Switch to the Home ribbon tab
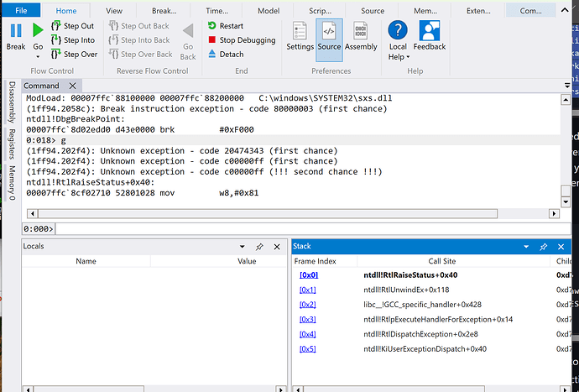This screenshot has width=579, height=392. [x=66, y=11]
